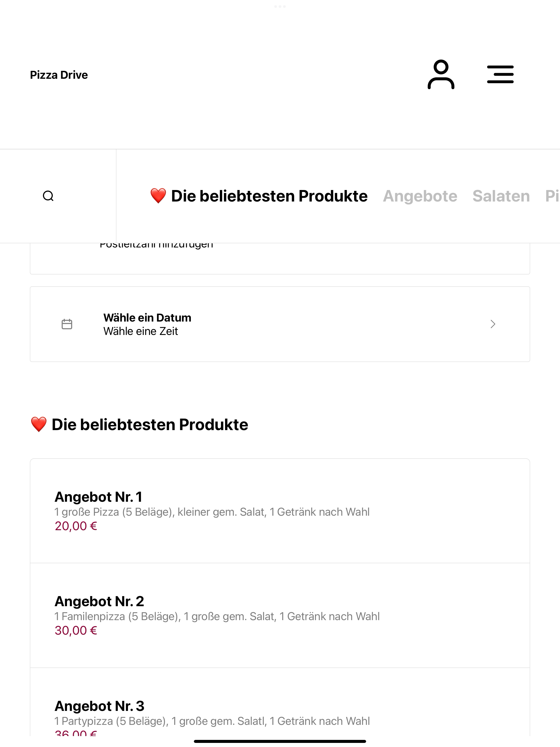Switch to the Angebote tab
Screen dimensions: 560x747
[x=420, y=196]
